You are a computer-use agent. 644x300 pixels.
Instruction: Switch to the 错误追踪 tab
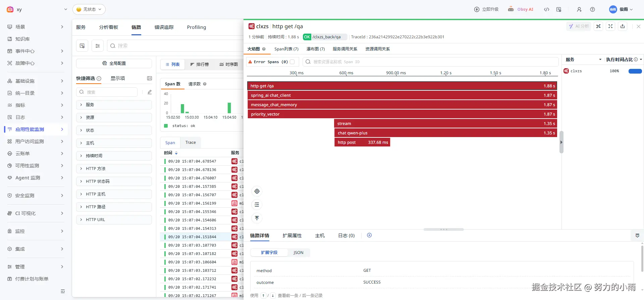(x=164, y=27)
